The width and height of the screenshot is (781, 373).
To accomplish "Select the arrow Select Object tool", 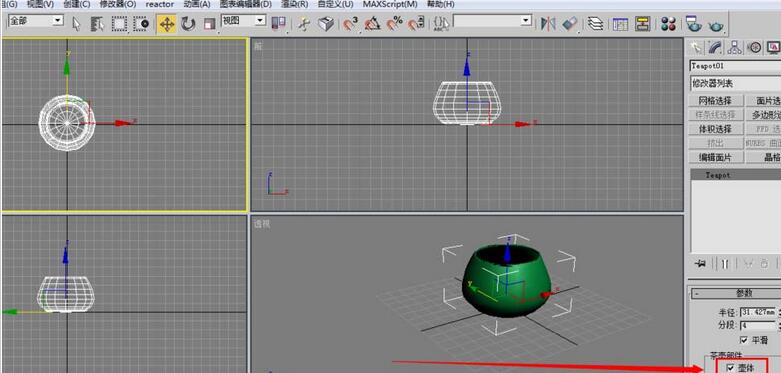I will click(76, 24).
